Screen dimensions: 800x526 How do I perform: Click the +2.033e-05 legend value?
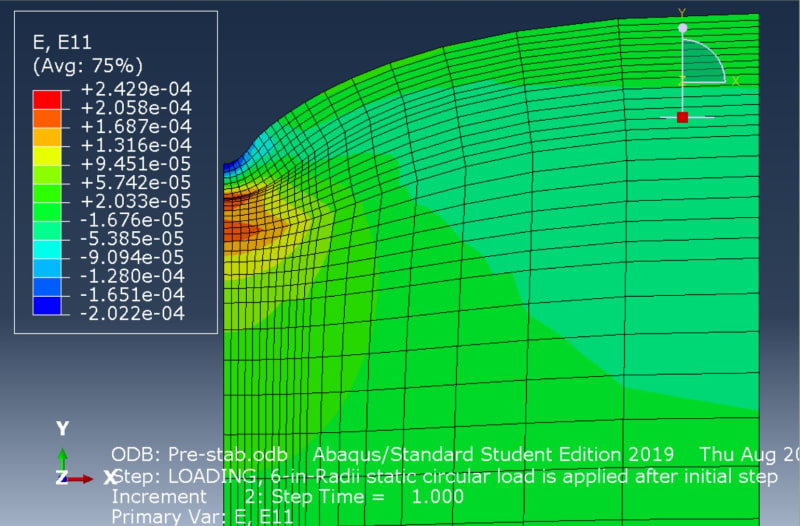point(136,201)
